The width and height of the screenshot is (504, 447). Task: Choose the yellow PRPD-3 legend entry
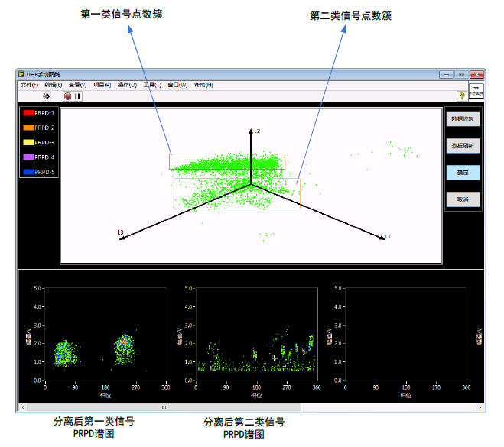click(x=28, y=142)
